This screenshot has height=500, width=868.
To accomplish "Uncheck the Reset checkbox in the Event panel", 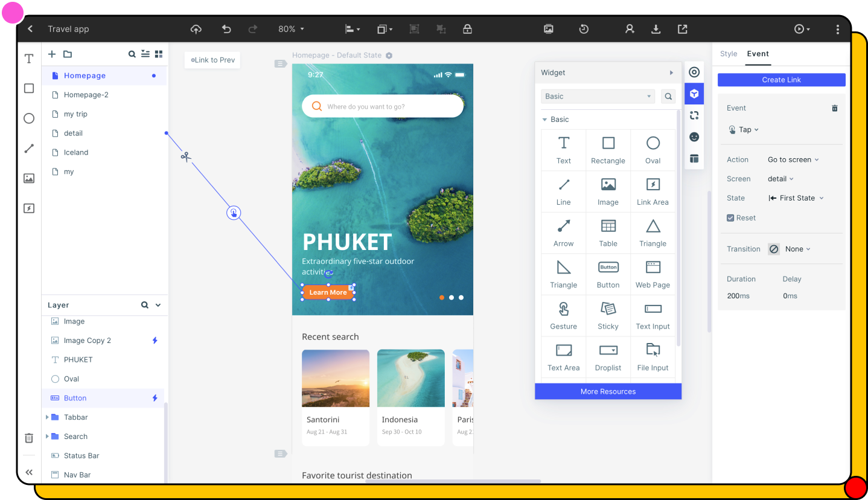I will click(730, 217).
